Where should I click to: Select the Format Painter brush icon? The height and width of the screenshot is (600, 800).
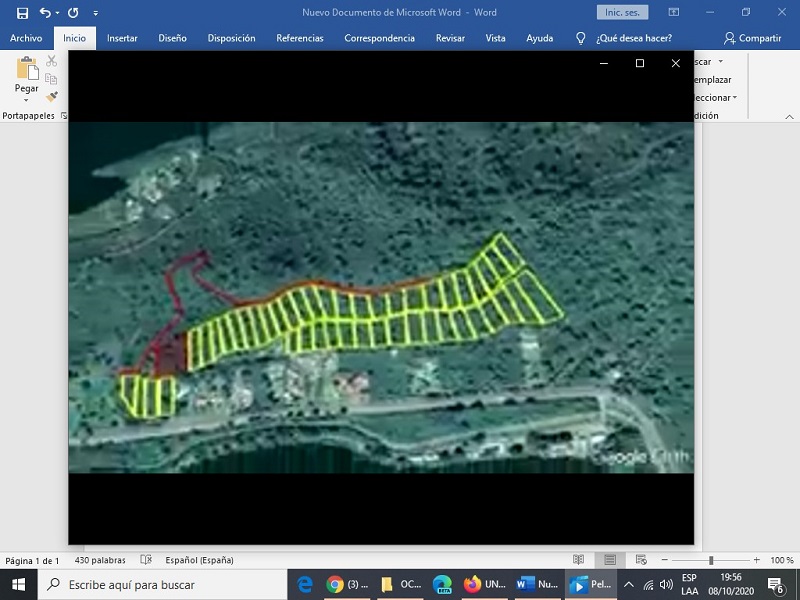click(x=52, y=97)
